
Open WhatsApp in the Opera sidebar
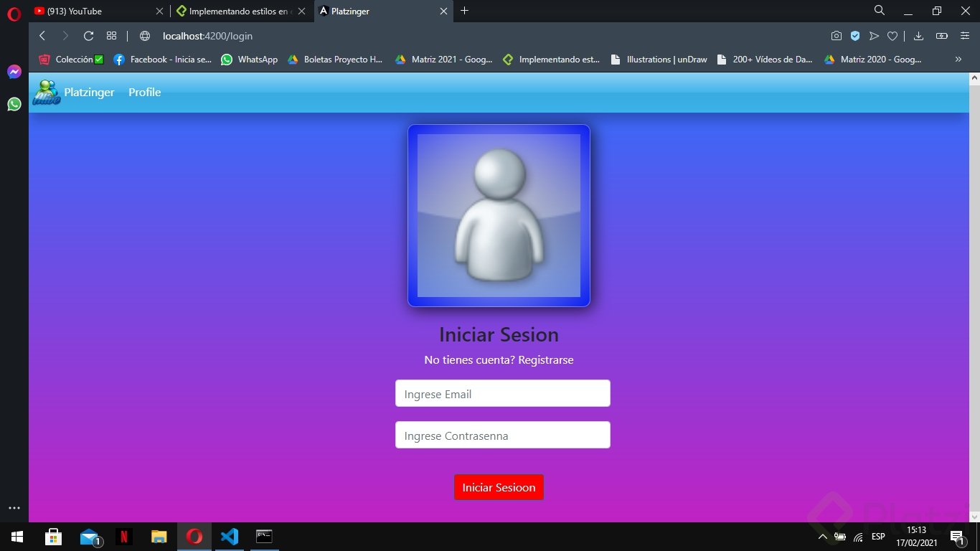14,104
